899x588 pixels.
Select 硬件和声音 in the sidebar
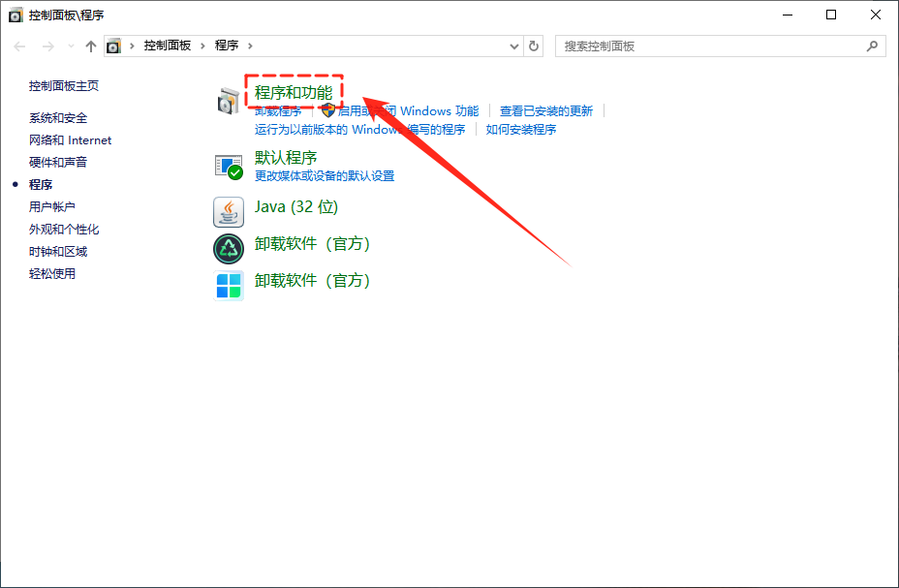(x=58, y=163)
